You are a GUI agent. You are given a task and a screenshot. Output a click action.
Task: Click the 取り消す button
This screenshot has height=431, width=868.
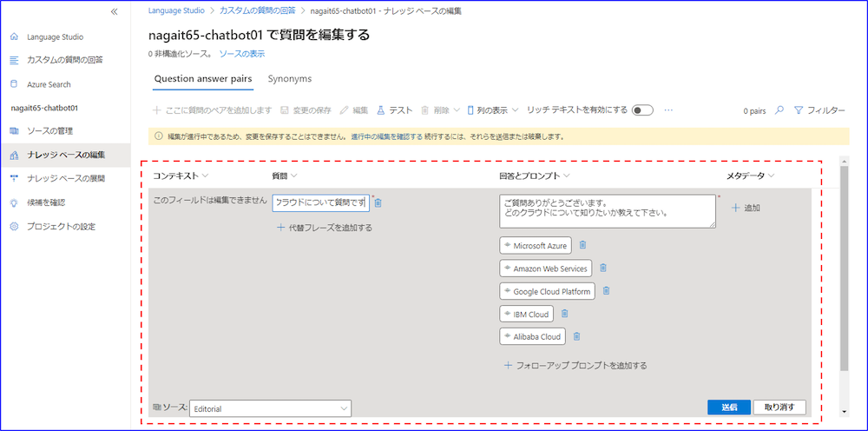click(779, 408)
